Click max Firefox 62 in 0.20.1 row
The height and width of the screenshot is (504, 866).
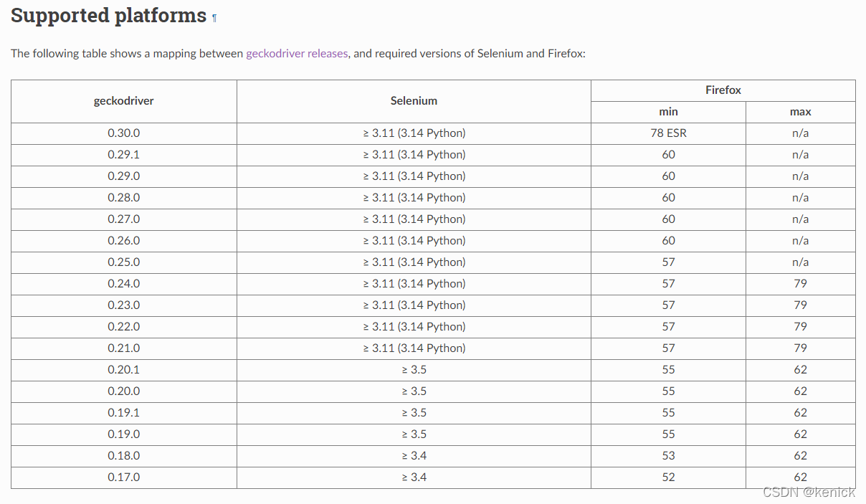(x=801, y=370)
